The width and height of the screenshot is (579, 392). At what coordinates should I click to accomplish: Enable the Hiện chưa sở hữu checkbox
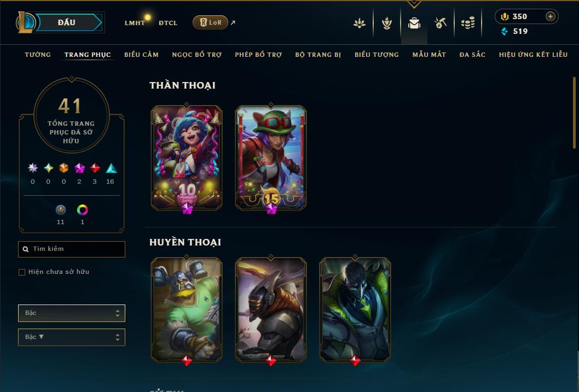[x=22, y=272]
